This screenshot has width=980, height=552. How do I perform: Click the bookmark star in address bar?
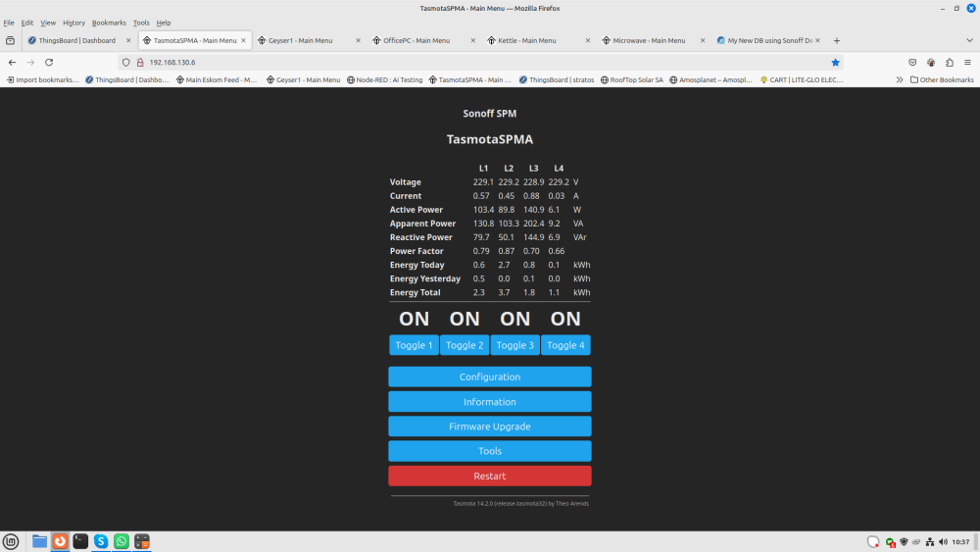835,63
